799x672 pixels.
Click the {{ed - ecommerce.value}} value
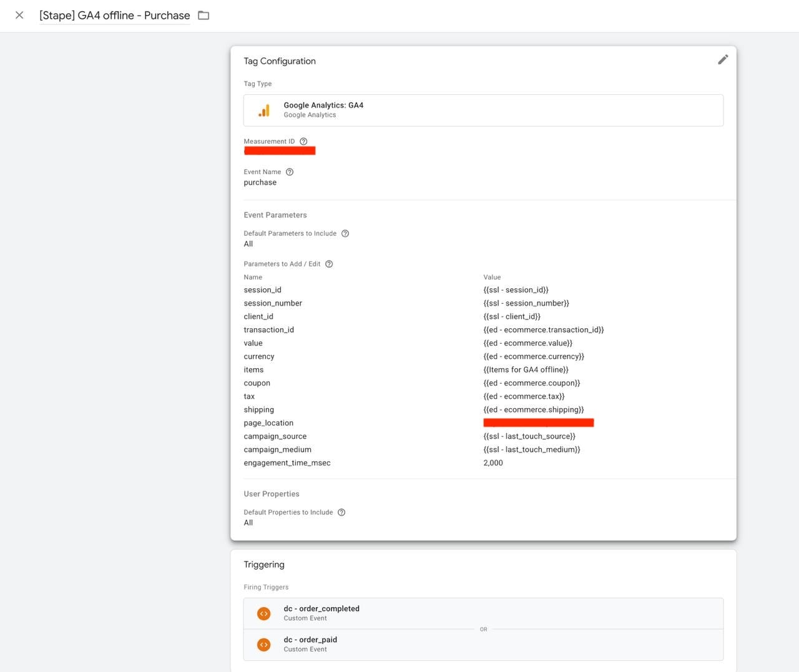[x=528, y=343]
